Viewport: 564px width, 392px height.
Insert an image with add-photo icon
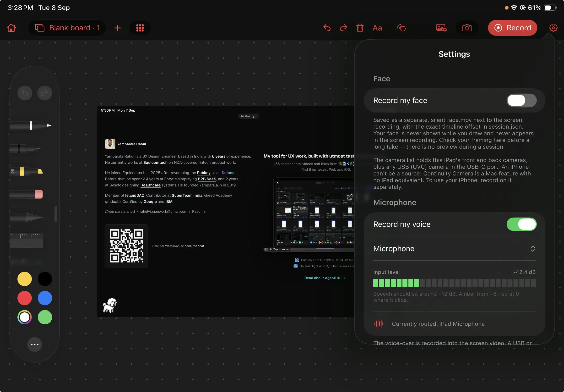pos(441,28)
